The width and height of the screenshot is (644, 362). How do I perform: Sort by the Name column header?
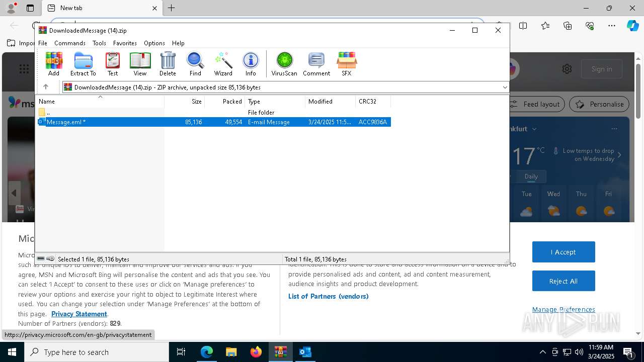(x=100, y=101)
